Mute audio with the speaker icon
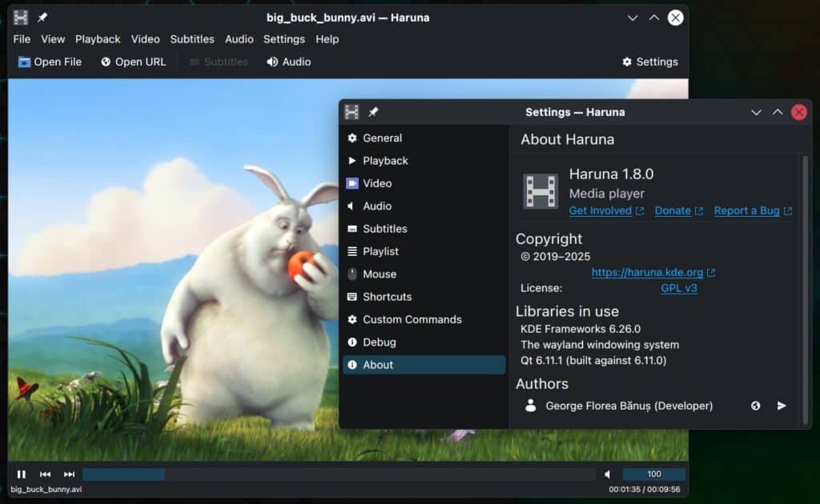The image size is (820, 504). [x=607, y=474]
